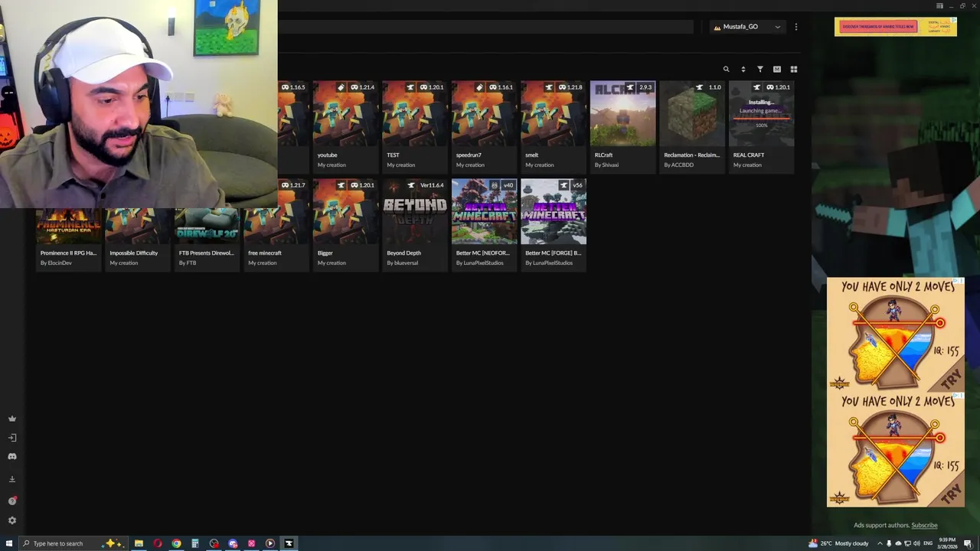Open the filter funnel icon
The image size is (980, 551).
click(760, 69)
